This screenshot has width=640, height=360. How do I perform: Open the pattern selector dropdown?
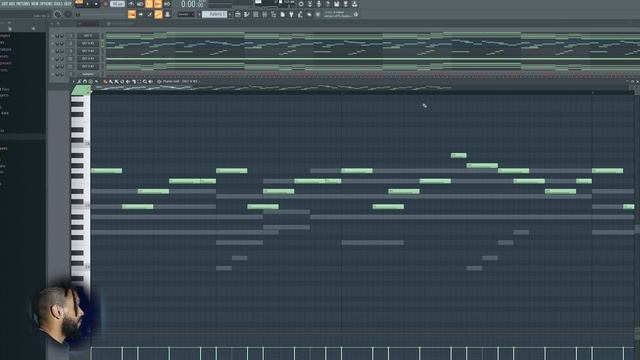click(x=214, y=14)
